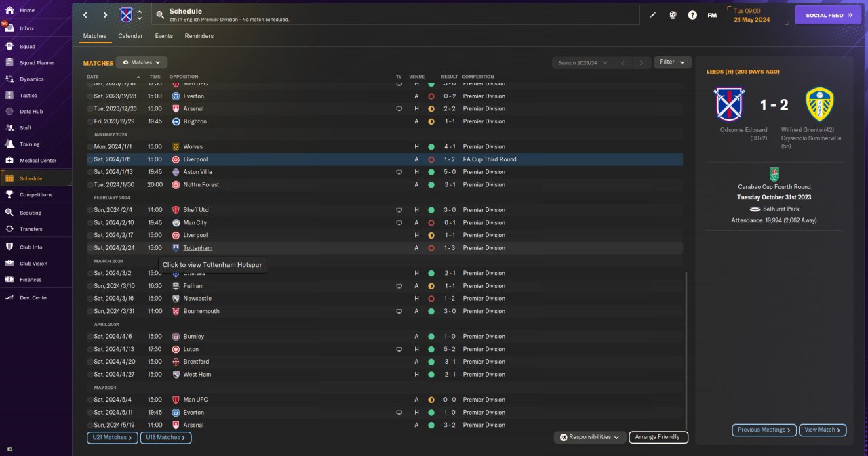This screenshot has width=868, height=456.
Task: Toggle circle beside West Ham match
Action: (90, 375)
